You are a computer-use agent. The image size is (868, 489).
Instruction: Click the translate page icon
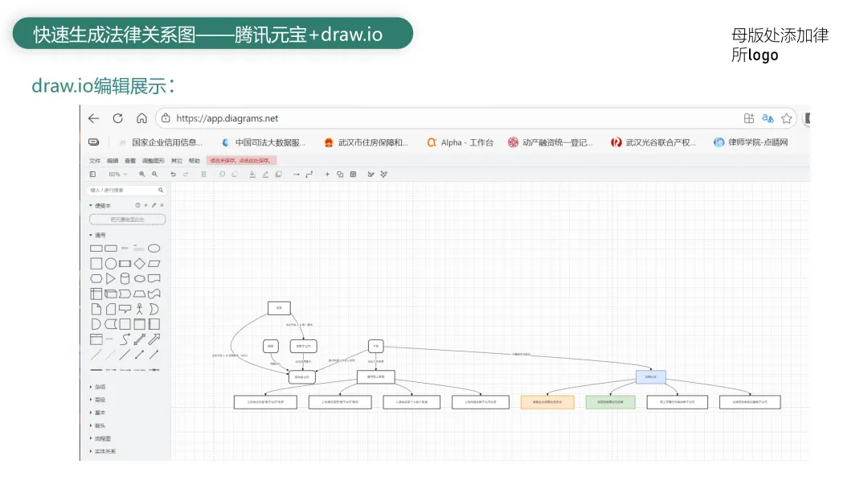pos(768,118)
